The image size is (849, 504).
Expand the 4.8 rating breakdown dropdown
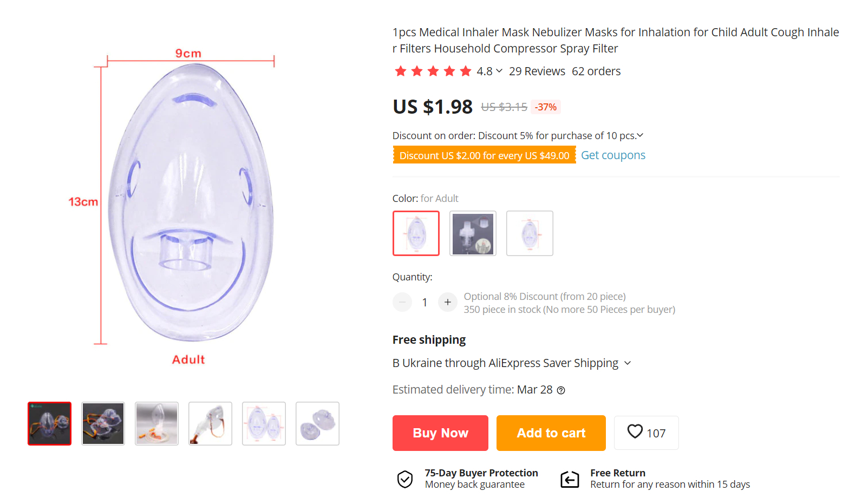499,71
